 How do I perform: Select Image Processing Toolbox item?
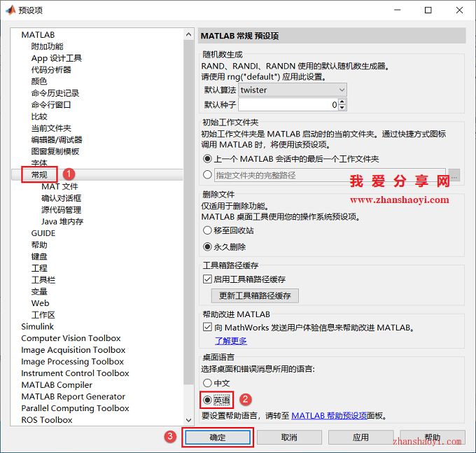tap(72, 361)
